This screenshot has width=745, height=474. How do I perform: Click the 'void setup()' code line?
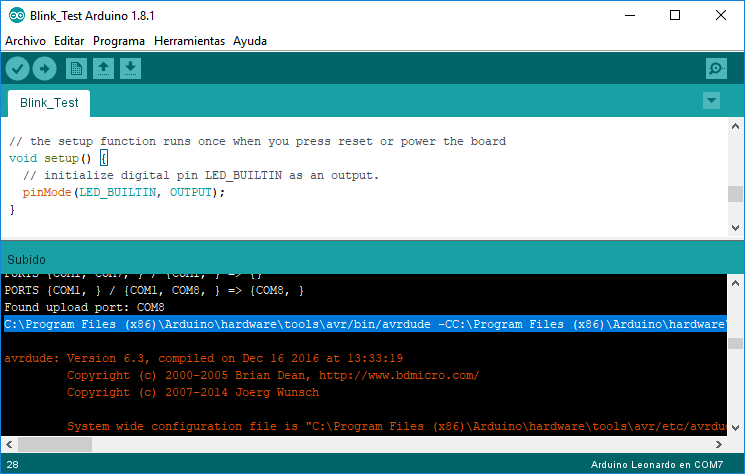coord(58,158)
